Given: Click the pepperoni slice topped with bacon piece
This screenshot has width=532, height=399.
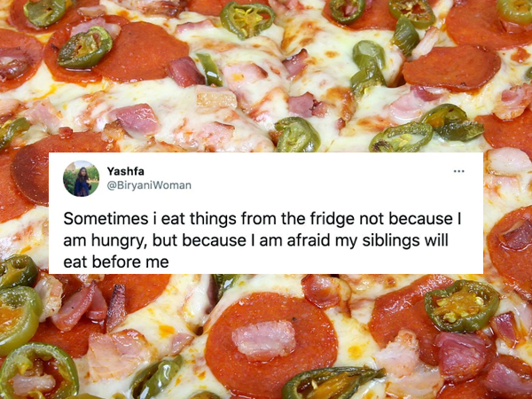Looking at the screenshot, I should pyautogui.click(x=270, y=344).
